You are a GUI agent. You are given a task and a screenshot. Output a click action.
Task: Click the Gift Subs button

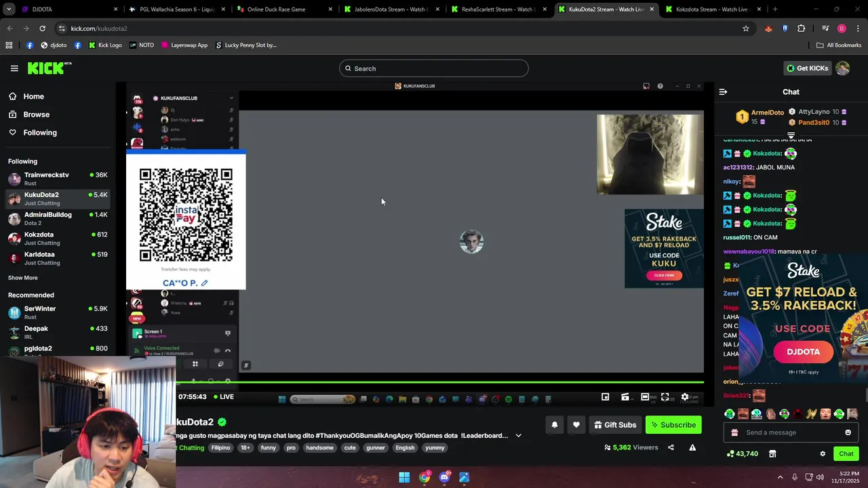click(x=616, y=425)
